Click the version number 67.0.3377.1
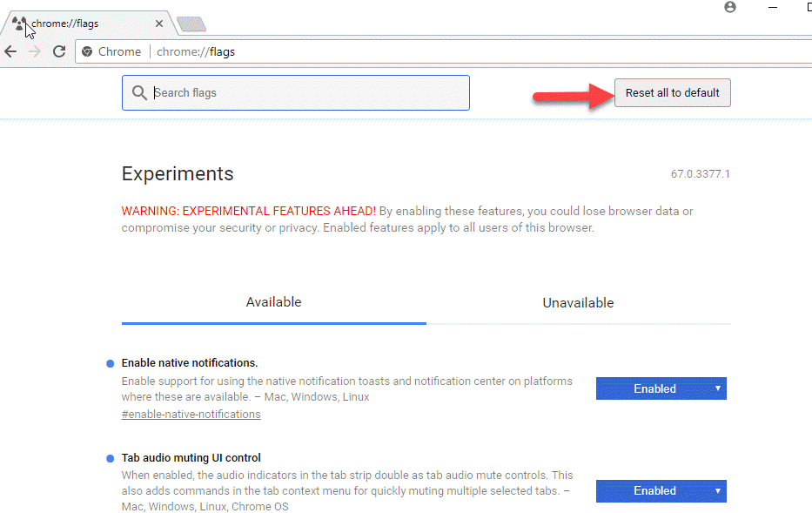The height and width of the screenshot is (513, 812). 700,174
